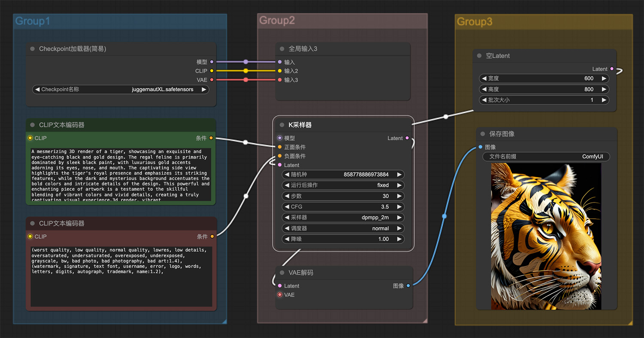This screenshot has width=644, height=338.
Task: Click the blue 图像 link midpoint dot
Action: (444, 216)
